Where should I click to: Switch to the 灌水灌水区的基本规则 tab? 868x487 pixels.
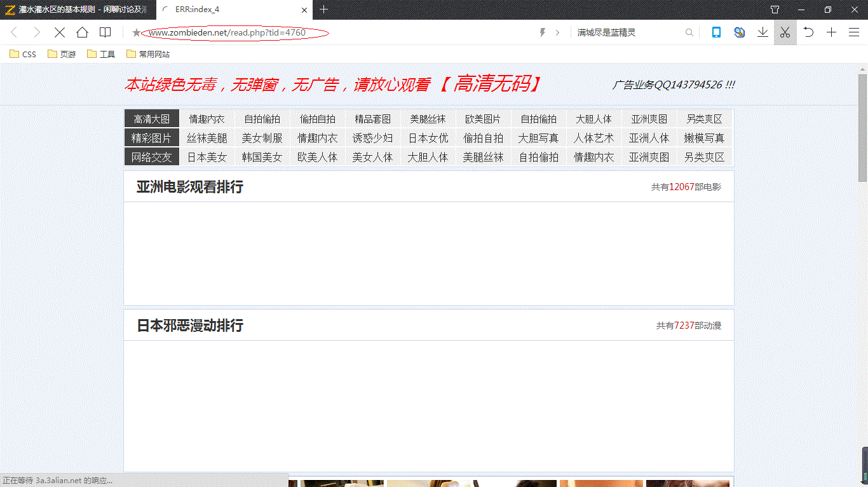(x=78, y=10)
